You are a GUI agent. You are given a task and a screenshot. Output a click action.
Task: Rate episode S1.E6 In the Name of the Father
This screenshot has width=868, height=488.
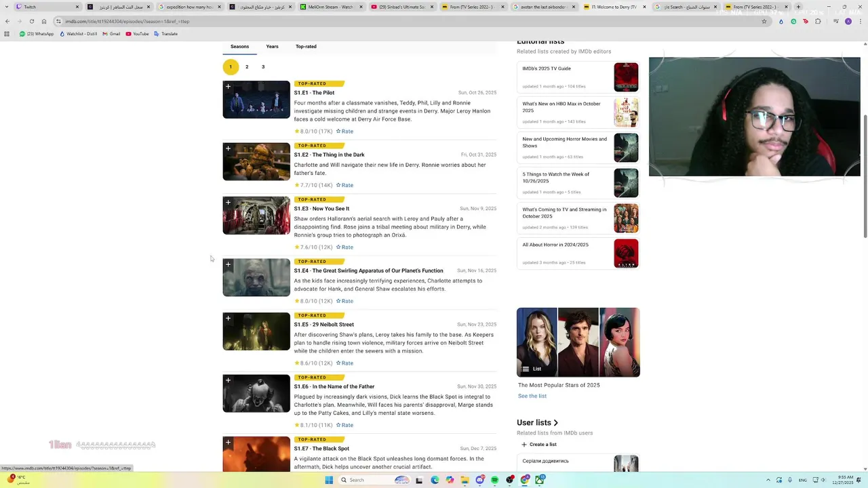pos(344,425)
